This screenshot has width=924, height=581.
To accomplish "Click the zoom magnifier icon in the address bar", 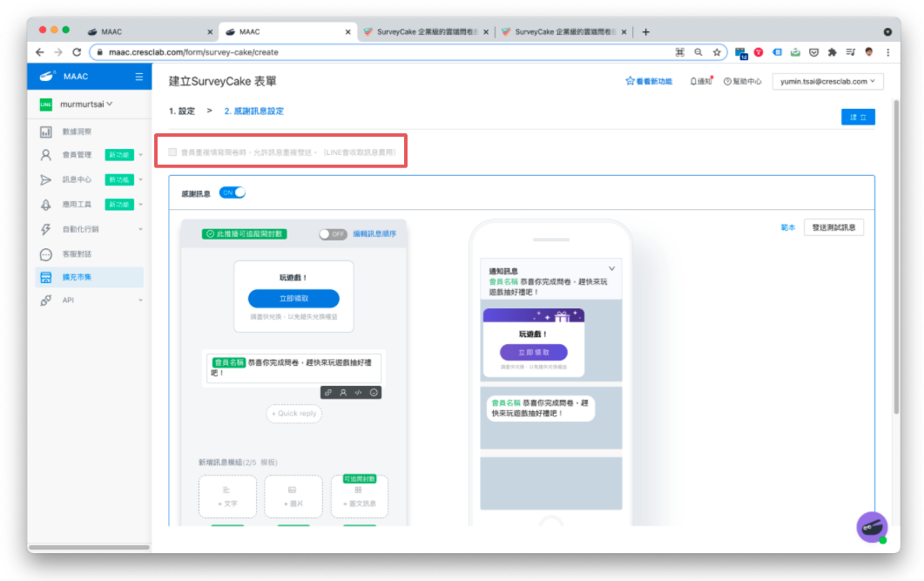I will click(x=698, y=52).
